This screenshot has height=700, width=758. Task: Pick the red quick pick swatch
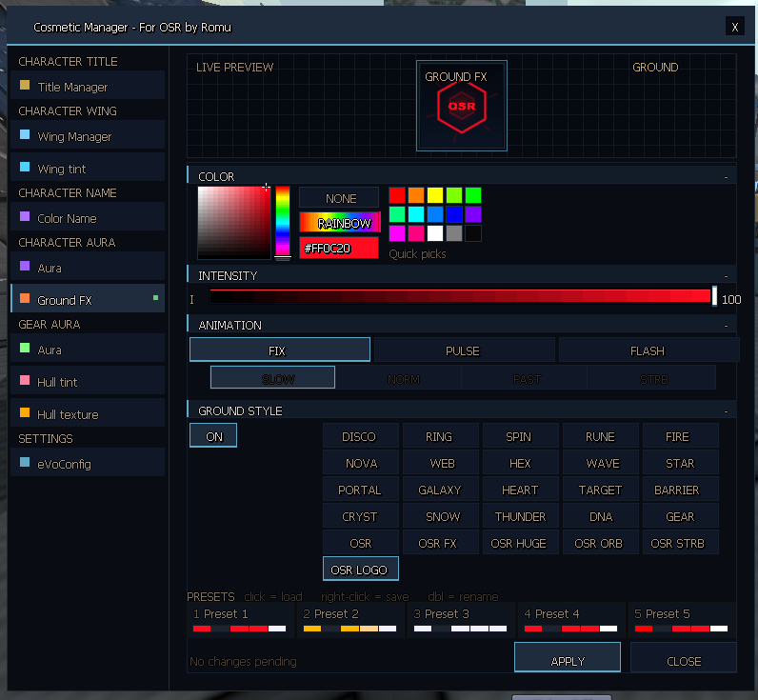click(x=397, y=195)
